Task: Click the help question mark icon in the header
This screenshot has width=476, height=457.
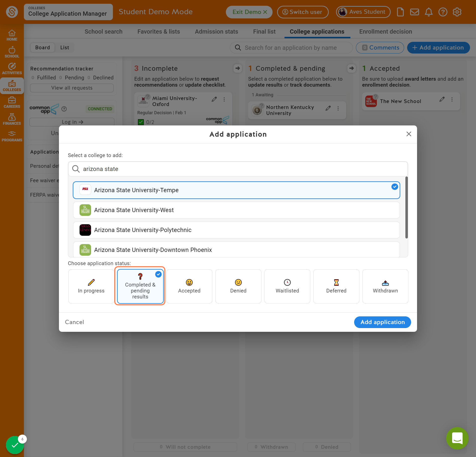Action: pos(443,12)
